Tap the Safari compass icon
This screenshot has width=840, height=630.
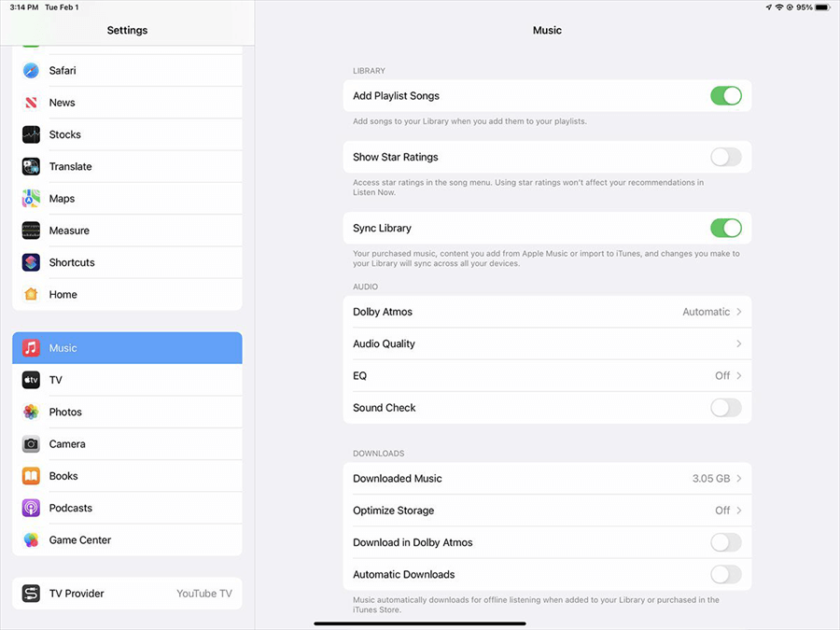coord(32,71)
